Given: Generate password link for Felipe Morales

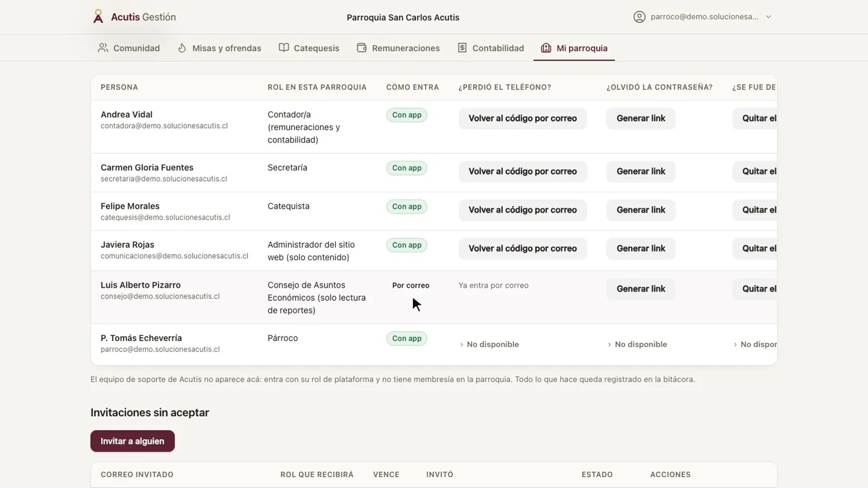Looking at the screenshot, I should click(641, 210).
